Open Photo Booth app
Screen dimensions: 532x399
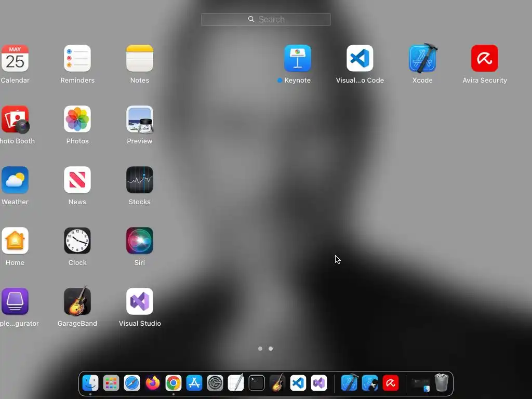point(15,119)
